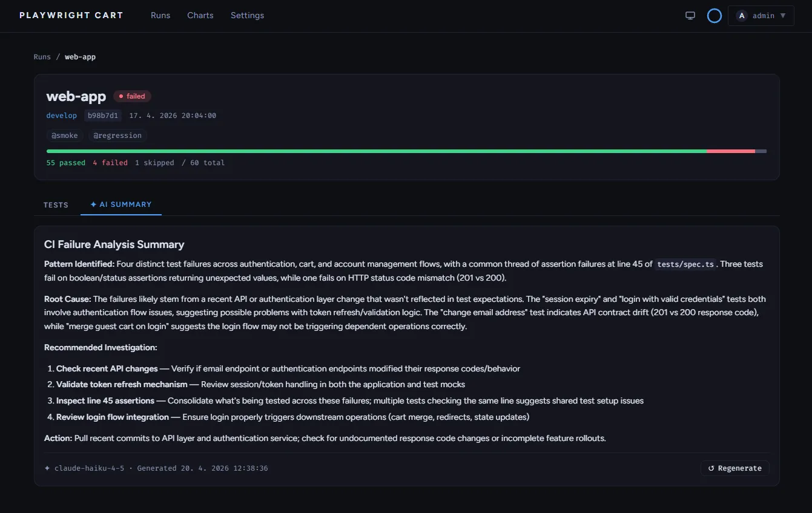Image resolution: width=812 pixels, height=513 pixels.
Task: Select the AI SUMMARY tab
Action: 121,204
